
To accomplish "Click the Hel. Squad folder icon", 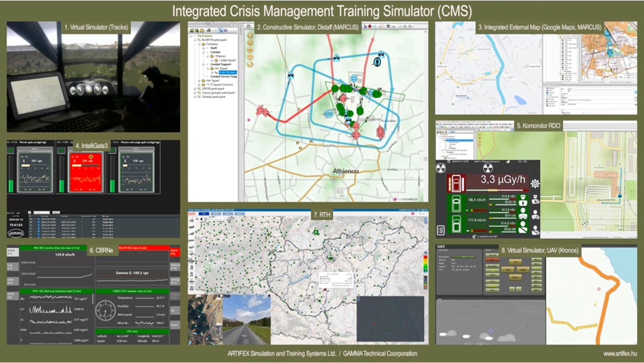I will click(203, 81).
